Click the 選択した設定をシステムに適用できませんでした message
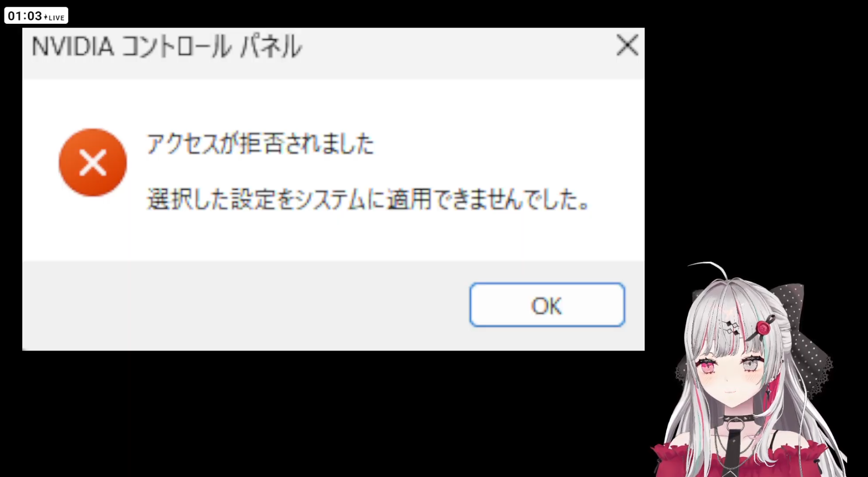Image resolution: width=868 pixels, height=477 pixels. click(368, 199)
